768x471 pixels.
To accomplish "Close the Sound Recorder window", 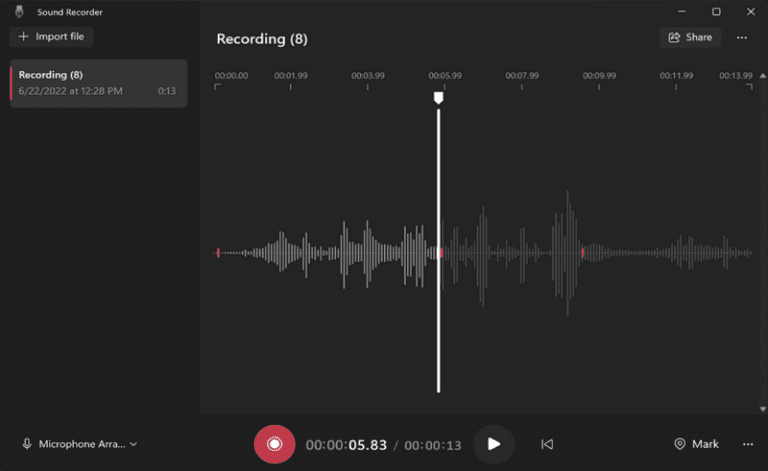I will [x=751, y=12].
